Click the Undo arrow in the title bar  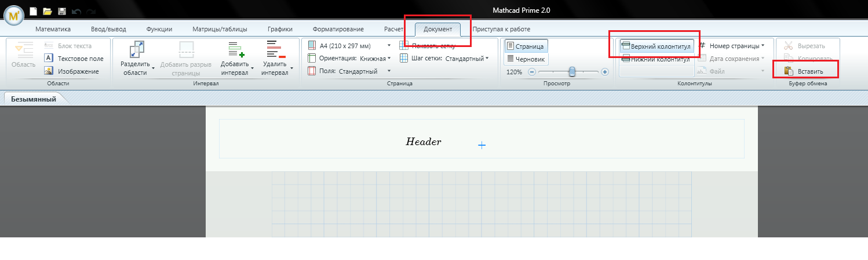click(x=76, y=11)
